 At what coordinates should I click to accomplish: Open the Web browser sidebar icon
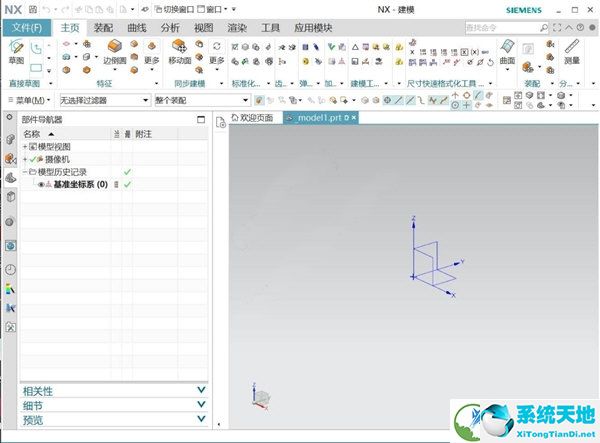tap(10, 246)
